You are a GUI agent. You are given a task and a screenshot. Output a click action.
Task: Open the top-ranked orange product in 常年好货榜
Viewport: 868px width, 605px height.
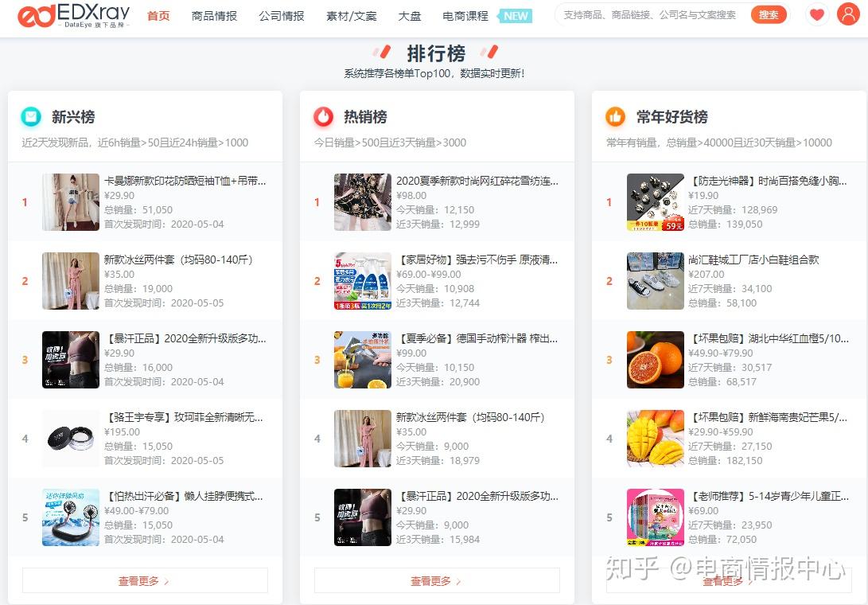[x=654, y=360]
